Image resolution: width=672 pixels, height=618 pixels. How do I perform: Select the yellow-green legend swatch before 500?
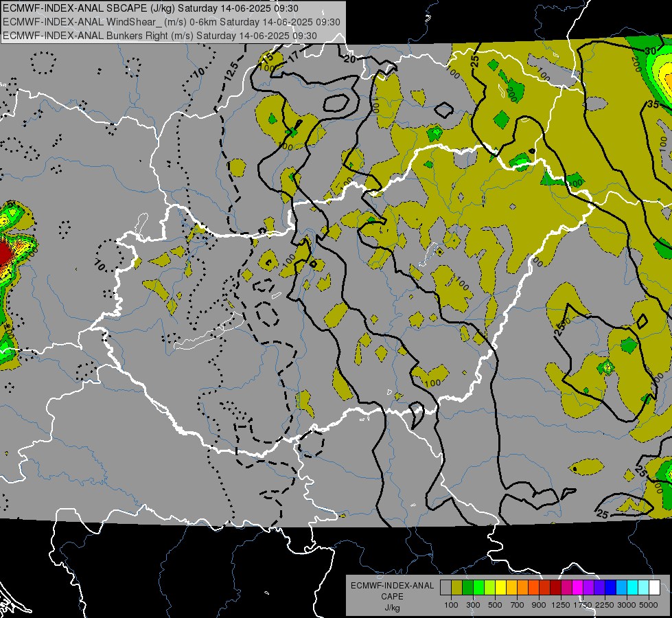click(489, 588)
